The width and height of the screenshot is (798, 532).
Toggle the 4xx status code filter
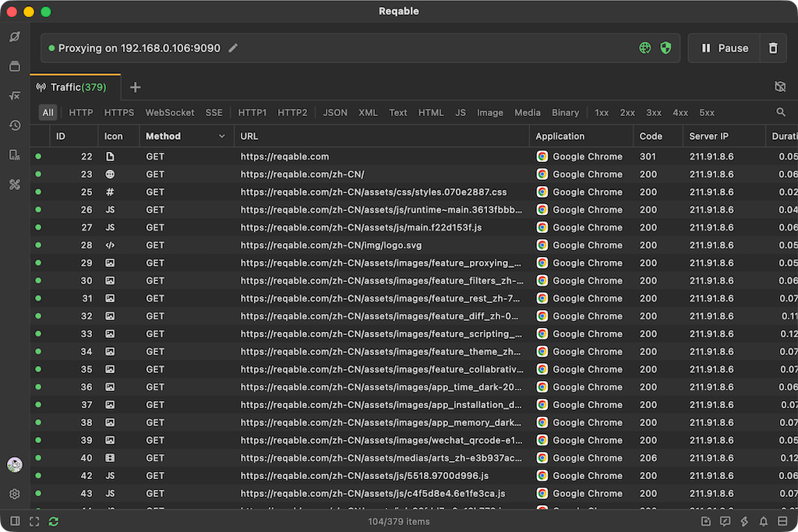[x=680, y=112]
